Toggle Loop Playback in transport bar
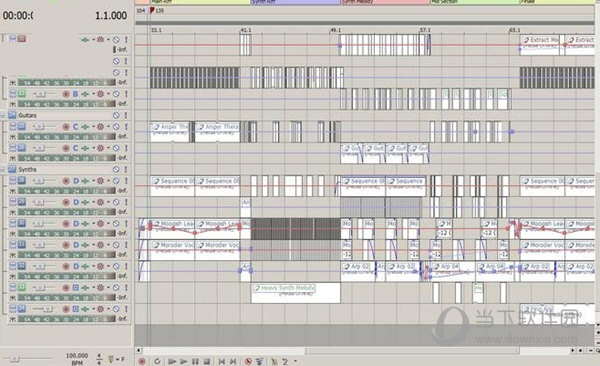 (x=157, y=361)
